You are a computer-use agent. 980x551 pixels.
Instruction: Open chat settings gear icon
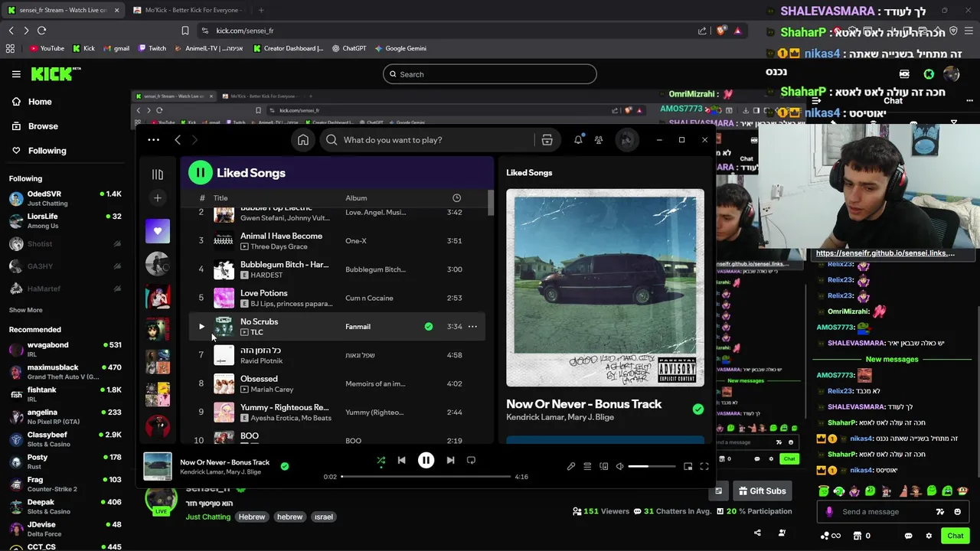coord(929,536)
